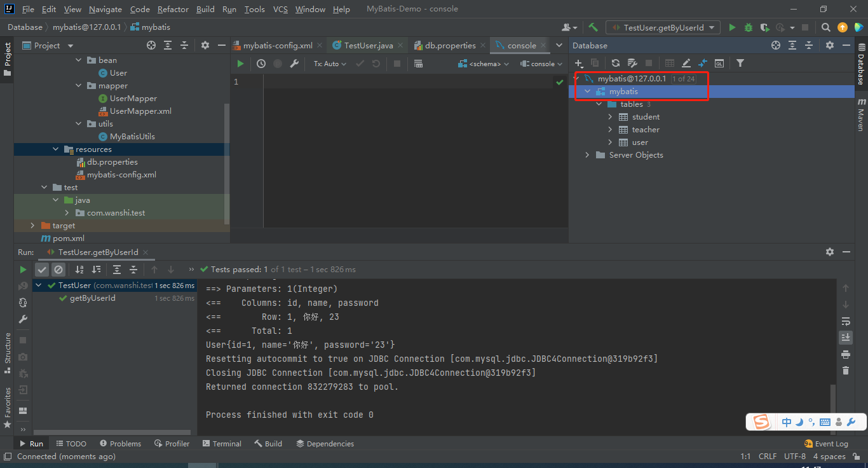
Task: Refresh the database tree
Action: [x=616, y=63]
